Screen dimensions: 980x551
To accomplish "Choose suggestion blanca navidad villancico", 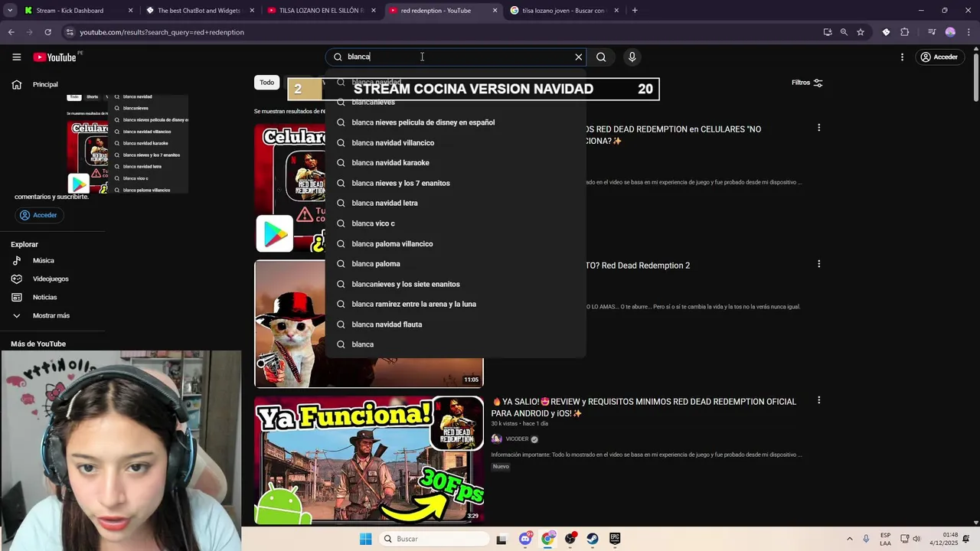I will coord(456,143).
